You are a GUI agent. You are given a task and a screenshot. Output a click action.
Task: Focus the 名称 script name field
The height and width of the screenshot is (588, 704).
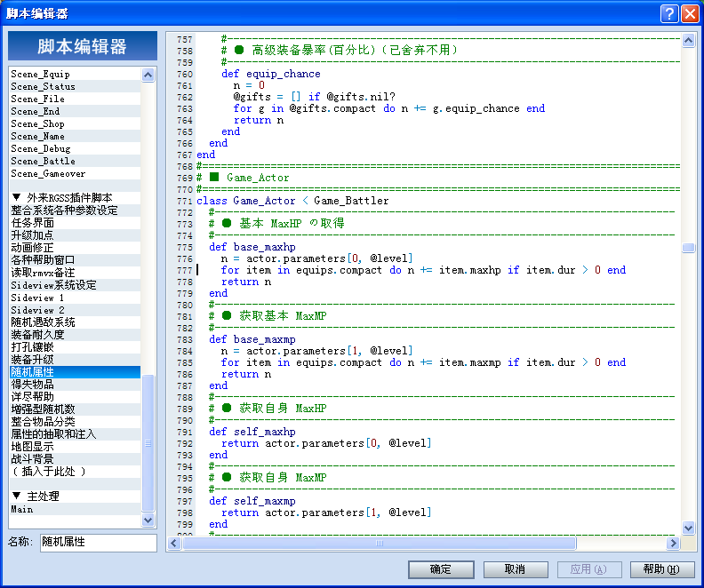click(x=99, y=542)
